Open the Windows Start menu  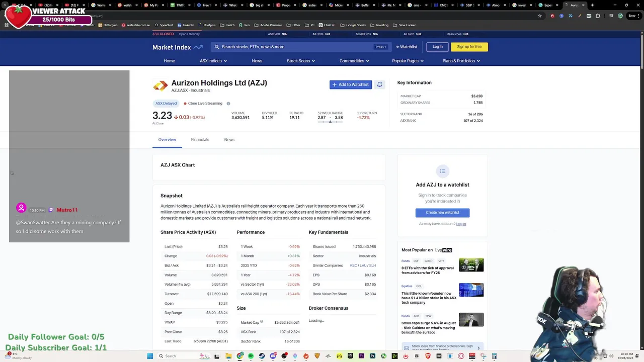pos(150,356)
